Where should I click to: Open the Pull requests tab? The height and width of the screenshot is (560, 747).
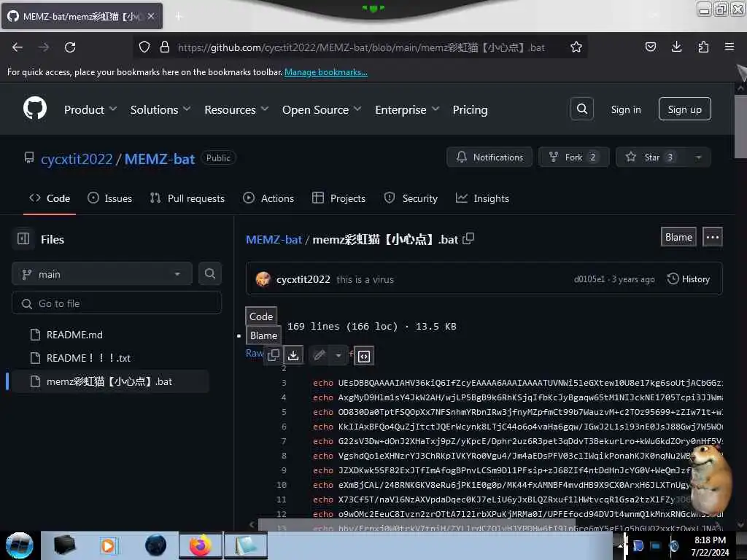tap(187, 198)
